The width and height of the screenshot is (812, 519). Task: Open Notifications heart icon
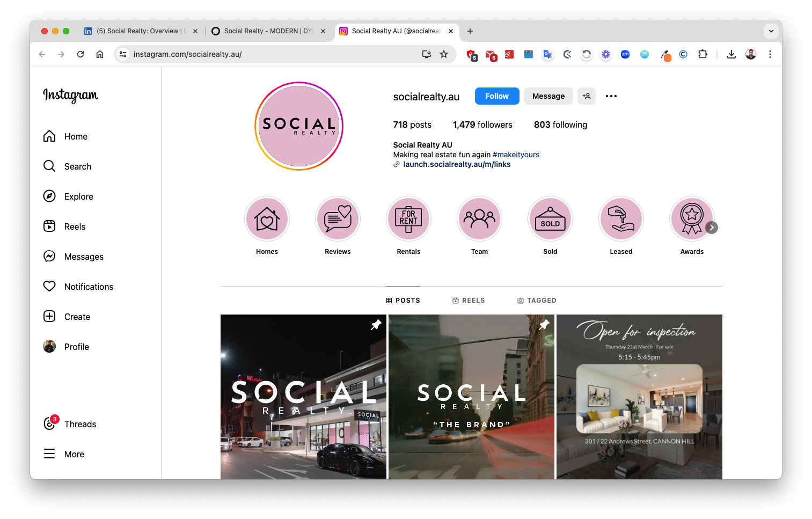49,287
